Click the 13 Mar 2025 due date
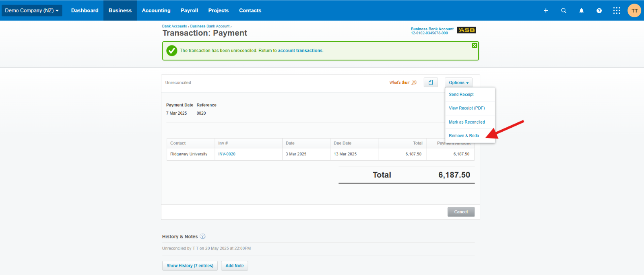Viewport: 644px width, 275px height. (345, 154)
